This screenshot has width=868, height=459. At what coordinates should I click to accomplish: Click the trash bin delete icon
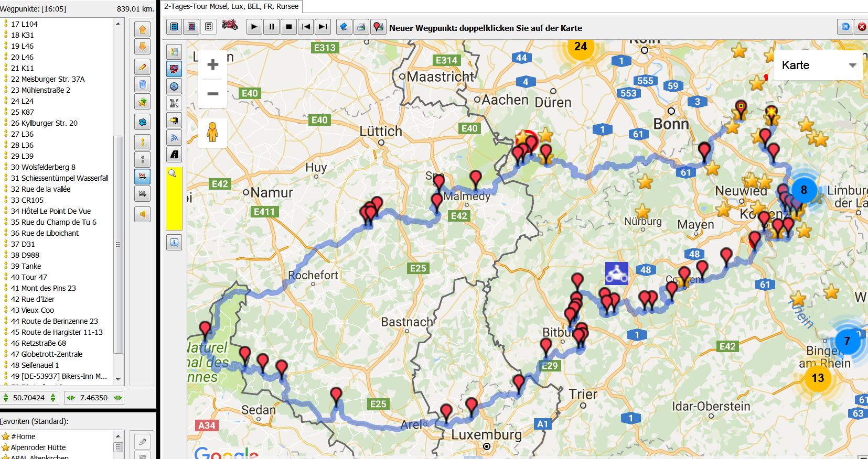[142, 84]
